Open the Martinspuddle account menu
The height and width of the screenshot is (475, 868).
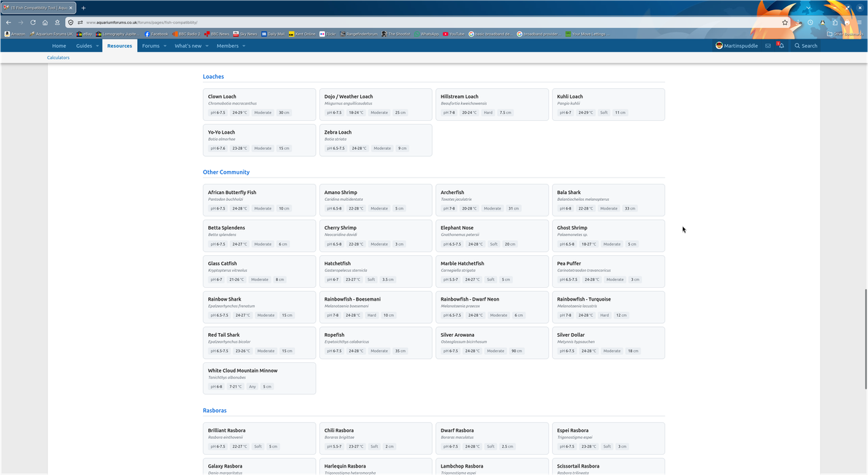738,45
